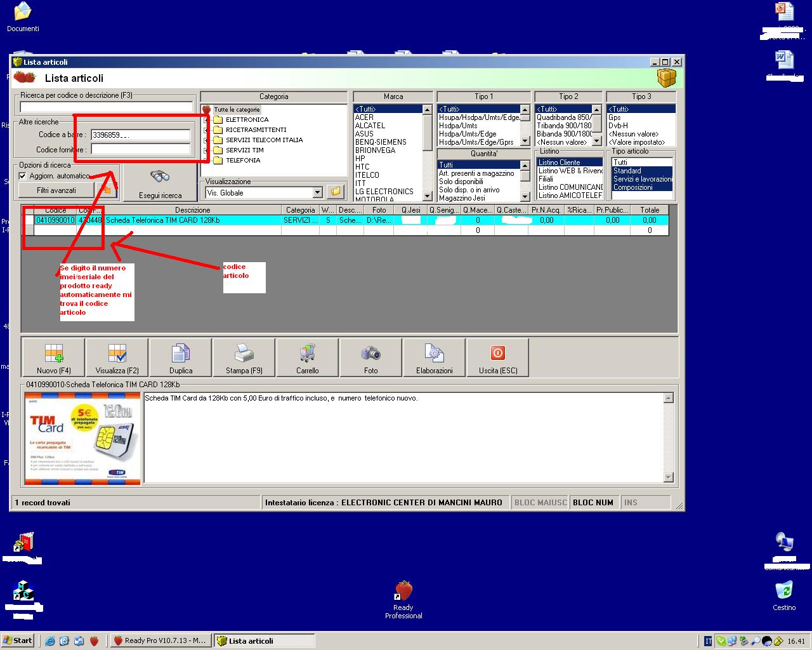Select the SERVIZI TIM category folder
812x650 pixels.
coord(244,150)
